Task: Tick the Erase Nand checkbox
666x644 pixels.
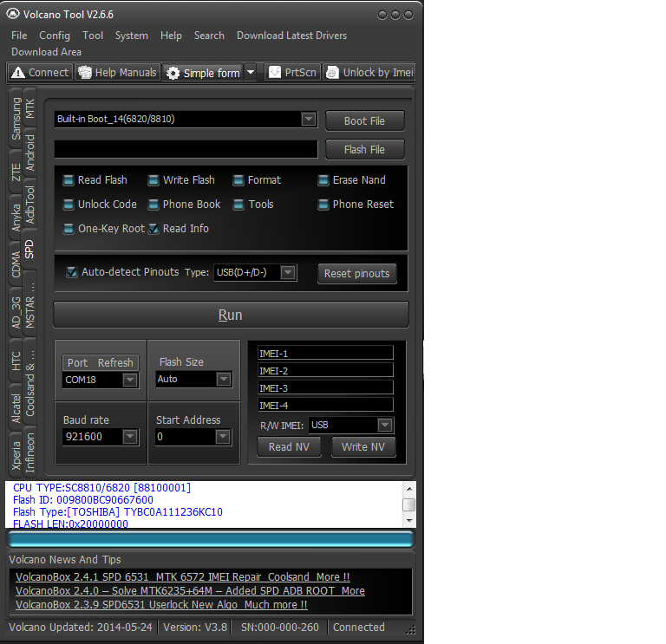Action: pyautogui.click(x=323, y=180)
